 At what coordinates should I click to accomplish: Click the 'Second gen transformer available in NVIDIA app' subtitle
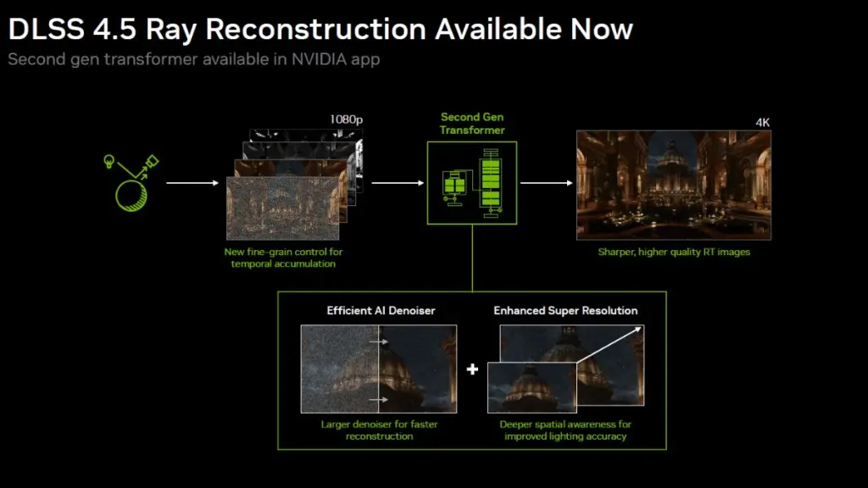(194, 59)
